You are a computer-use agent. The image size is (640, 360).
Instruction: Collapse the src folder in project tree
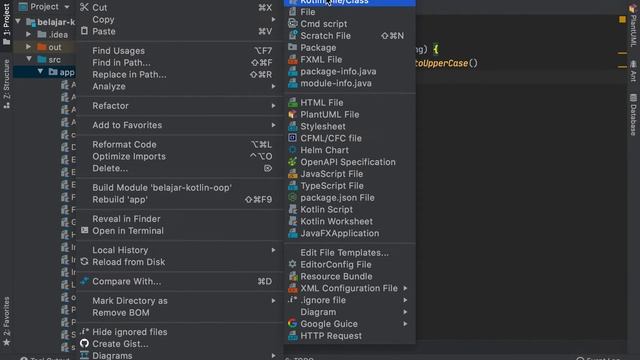tap(29, 59)
